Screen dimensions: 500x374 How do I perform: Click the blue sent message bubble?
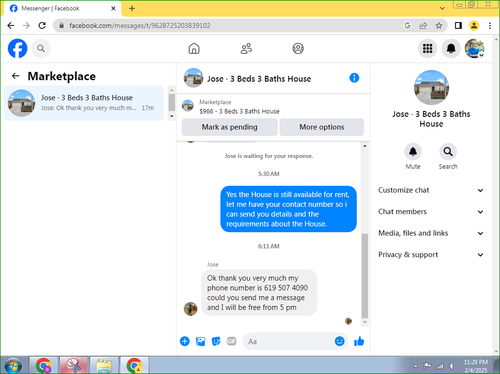pyautogui.click(x=289, y=209)
